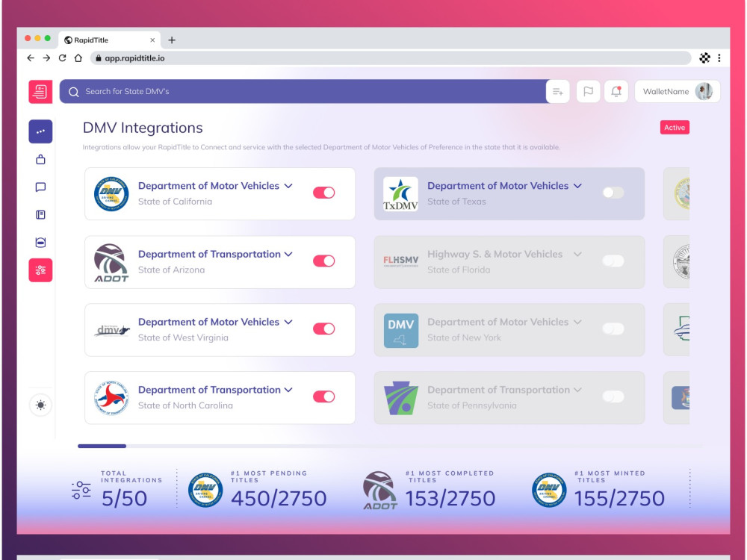
Task: Open the shopping bag sidebar icon
Action: [40, 160]
